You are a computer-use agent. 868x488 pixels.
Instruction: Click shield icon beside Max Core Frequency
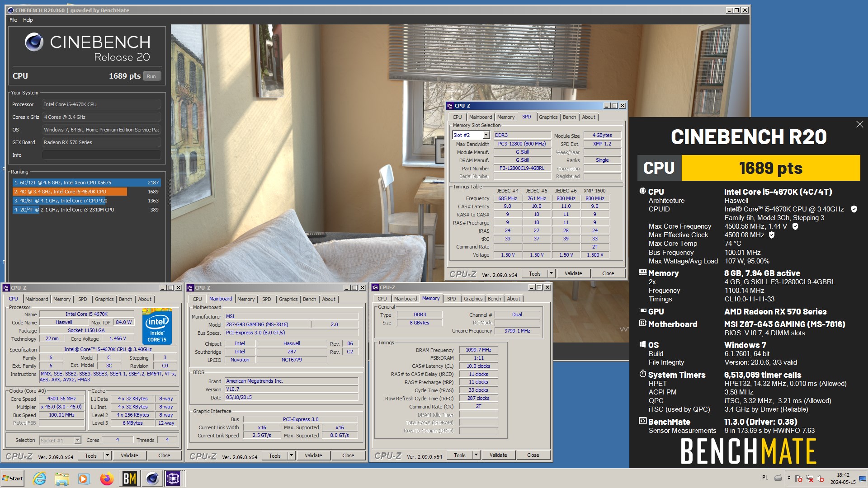coord(795,226)
